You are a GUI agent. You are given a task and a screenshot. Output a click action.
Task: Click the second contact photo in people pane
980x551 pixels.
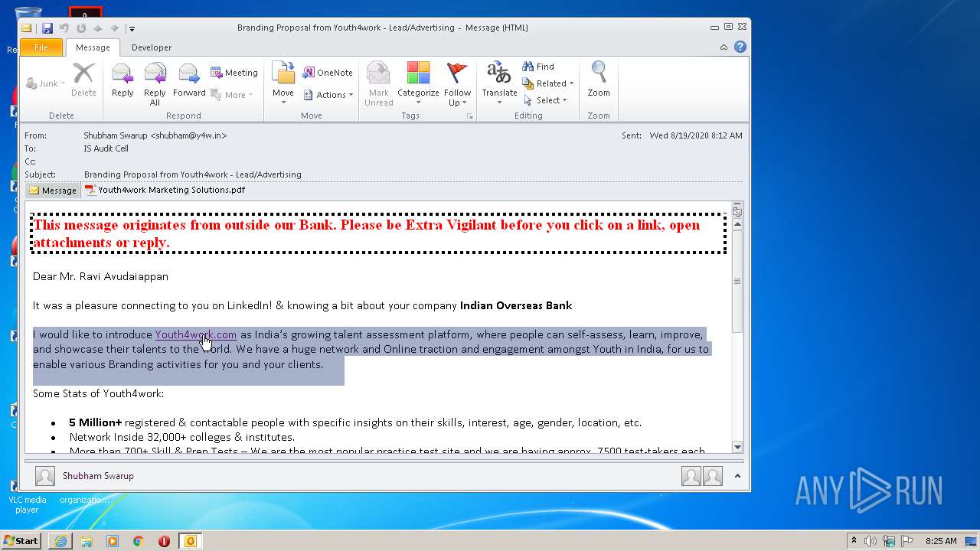point(713,476)
